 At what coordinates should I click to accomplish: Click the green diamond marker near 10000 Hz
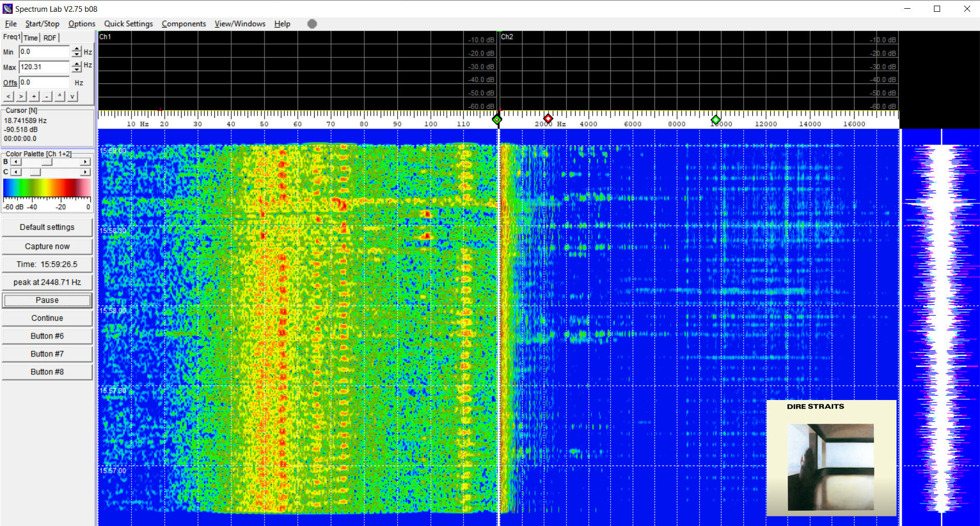715,119
